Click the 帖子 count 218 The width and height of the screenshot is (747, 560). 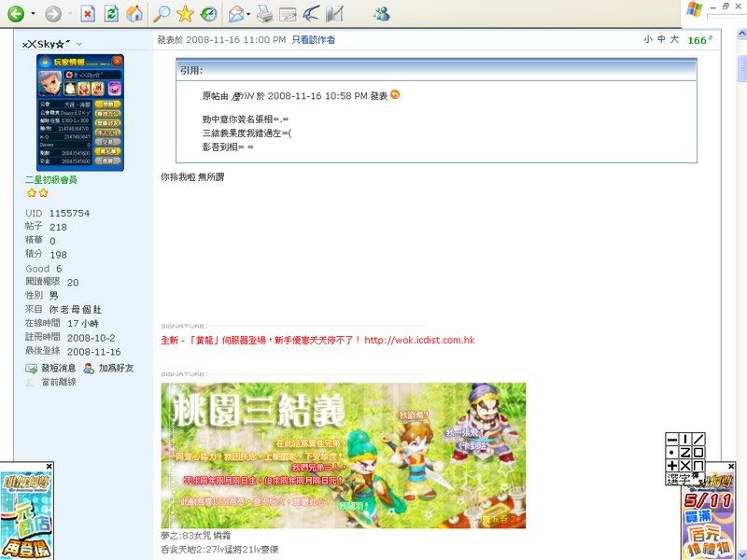point(58,227)
